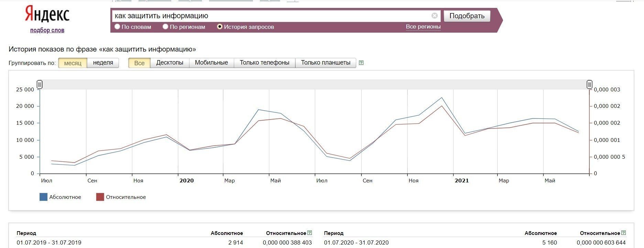Open the подбор слов link
This screenshot has width=644, height=248.
(47, 30)
